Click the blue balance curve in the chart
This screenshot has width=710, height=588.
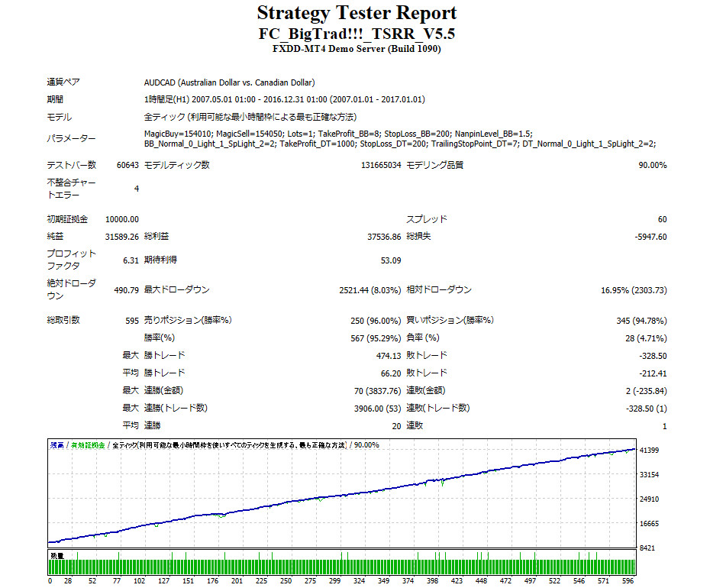pyautogui.click(x=342, y=496)
